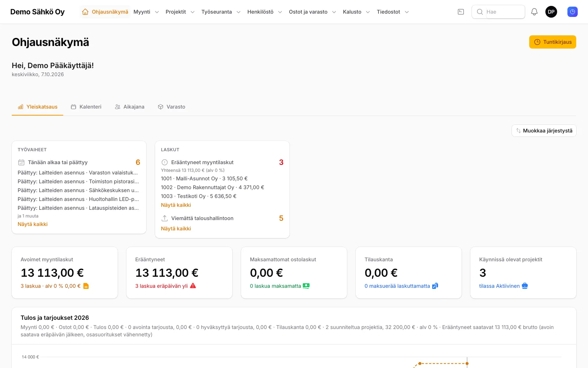The height and width of the screenshot is (368, 588).
Task: Click the Demo Sähkö Oy logo text
Action: 37,12
